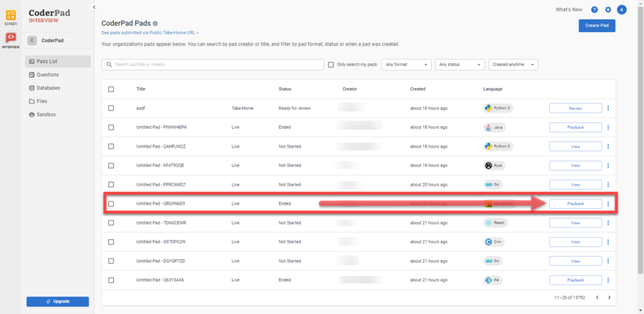Expand the Any status filter
Image resolution: width=644 pixels, height=314 pixels.
coord(460,65)
